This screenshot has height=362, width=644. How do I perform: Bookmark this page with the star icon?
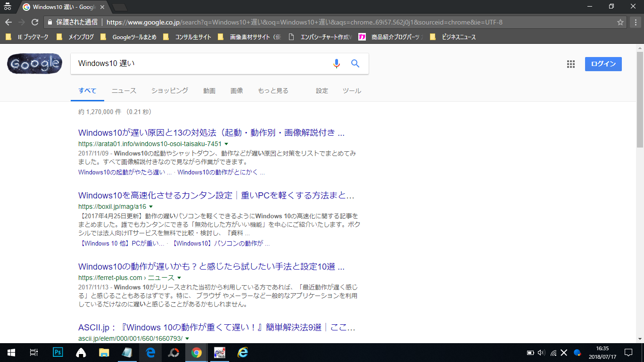point(620,22)
